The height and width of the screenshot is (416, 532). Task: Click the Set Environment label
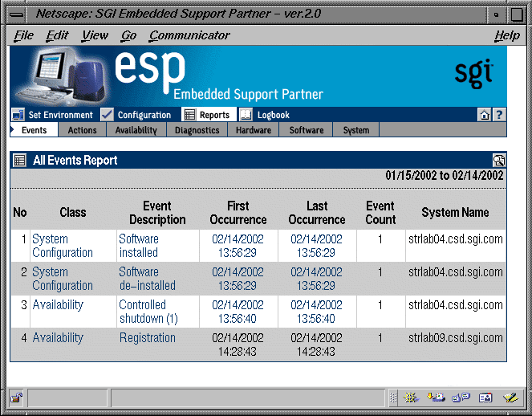point(60,115)
